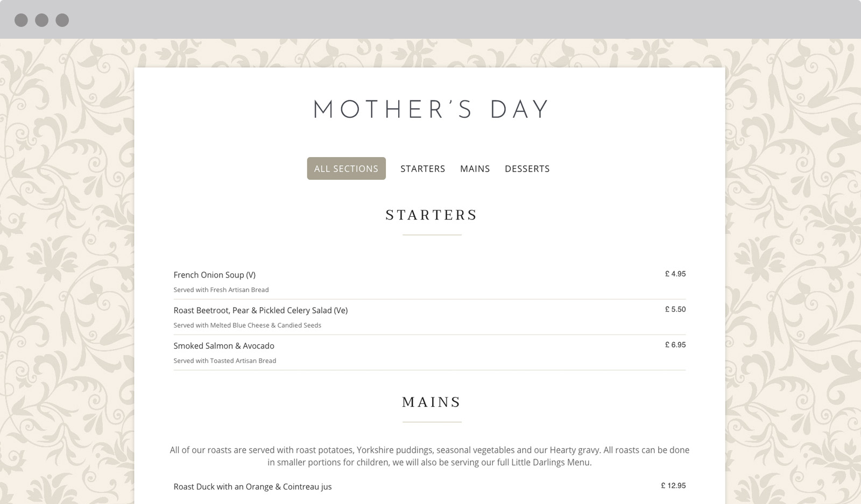Image resolution: width=861 pixels, height=504 pixels.
Task: Click the Roast Duck with Orange & Cointreau jus
Action: pos(252,487)
